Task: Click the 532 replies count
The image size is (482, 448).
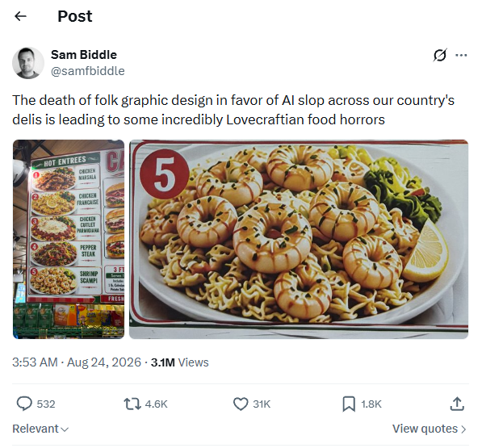Action: pyautogui.click(x=46, y=404)
